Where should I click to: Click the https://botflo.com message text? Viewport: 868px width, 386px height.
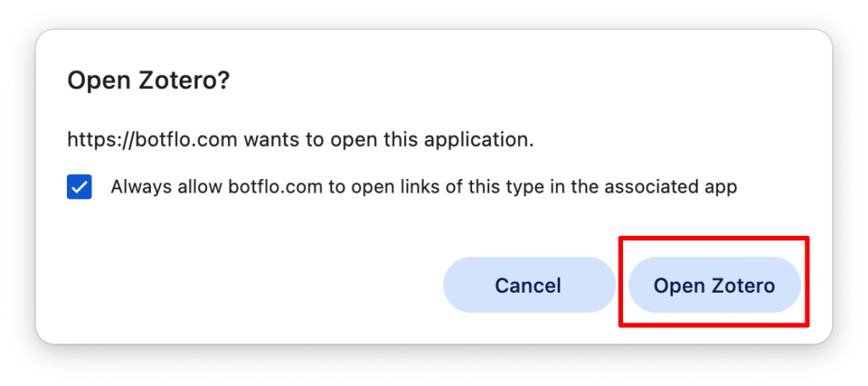click(x=300, y=140)
